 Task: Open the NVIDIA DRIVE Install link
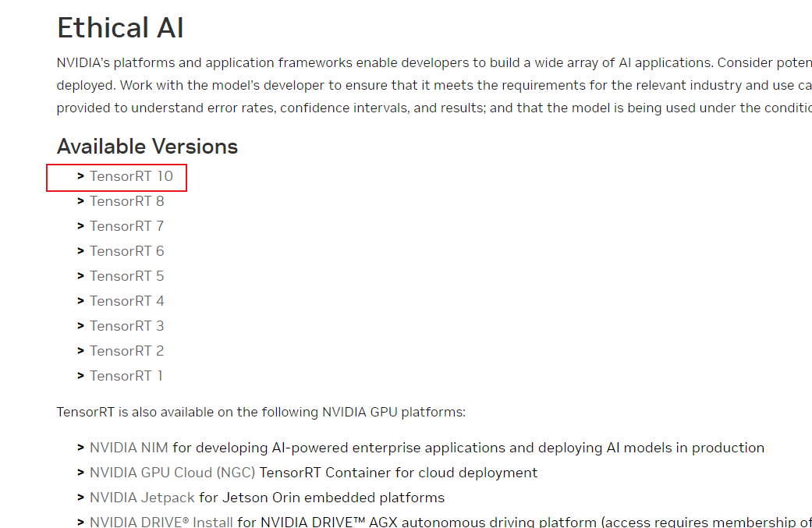(161, 521)
